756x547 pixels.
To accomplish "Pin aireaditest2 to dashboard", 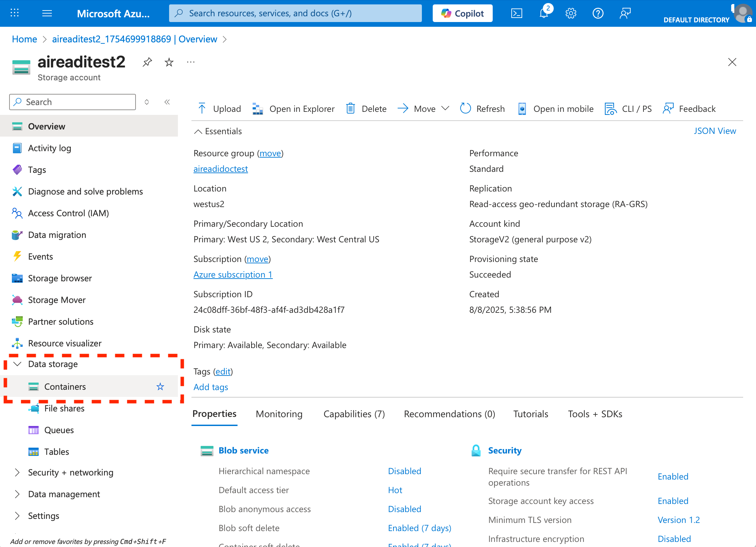I will pyautogui.click(x=147, y=62).
